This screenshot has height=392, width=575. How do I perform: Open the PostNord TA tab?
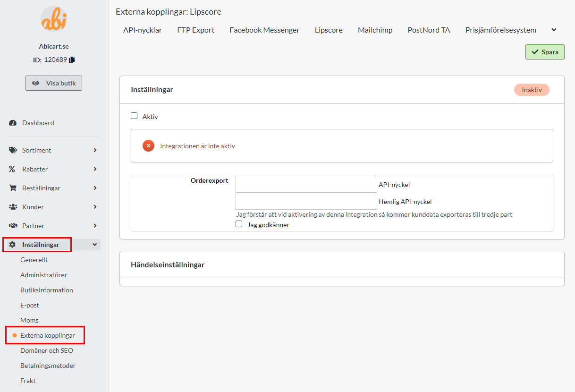click(429, 29)
